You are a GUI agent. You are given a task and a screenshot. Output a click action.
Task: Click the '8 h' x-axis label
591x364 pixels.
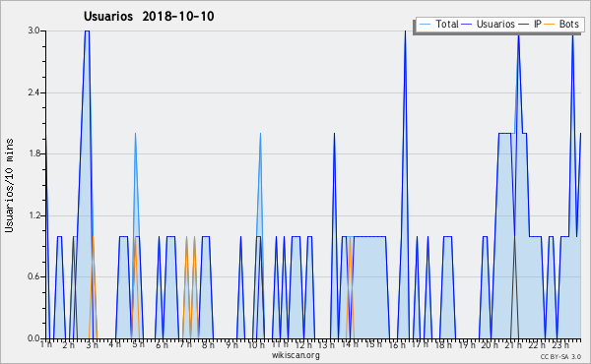click(x=209, y=344)
